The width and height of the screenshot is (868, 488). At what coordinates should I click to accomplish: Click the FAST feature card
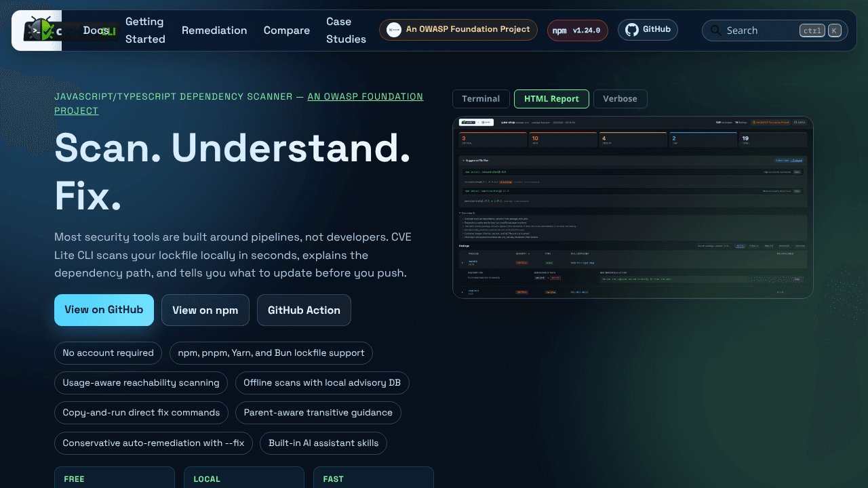point(374,477)
